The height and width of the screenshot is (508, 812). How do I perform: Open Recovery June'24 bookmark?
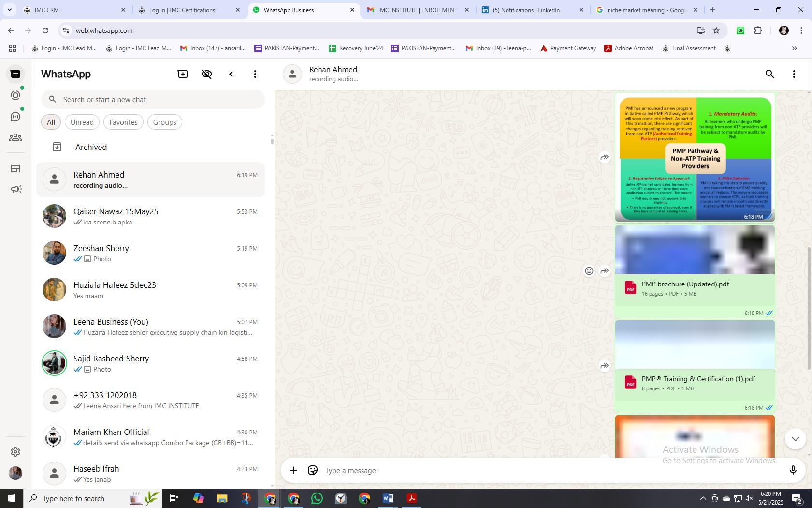pyautogui.click(x=356, y=48)
